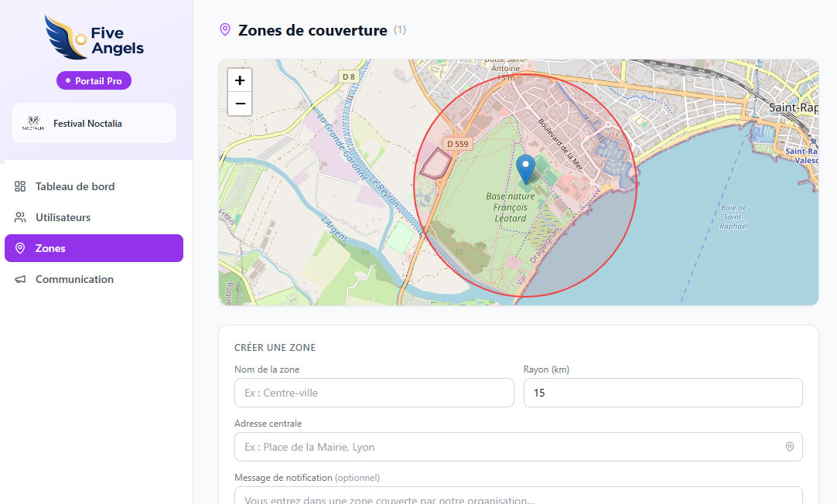Click the zone count (1) indicator

coord(400,30)
